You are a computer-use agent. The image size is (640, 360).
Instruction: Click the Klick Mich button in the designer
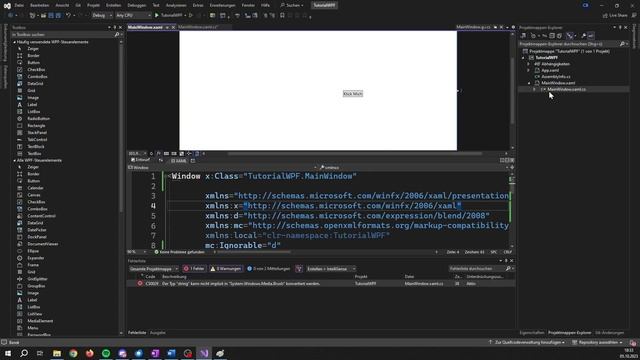coord(353,94)
